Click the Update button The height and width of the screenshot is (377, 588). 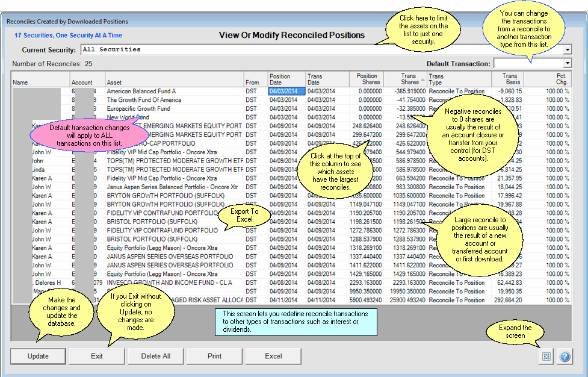[38, 356]
